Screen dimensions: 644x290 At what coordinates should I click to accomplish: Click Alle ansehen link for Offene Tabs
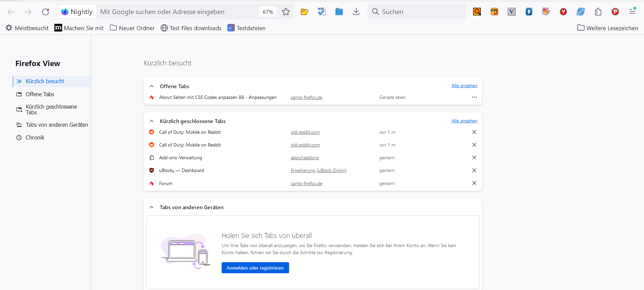tap(464, 86)
